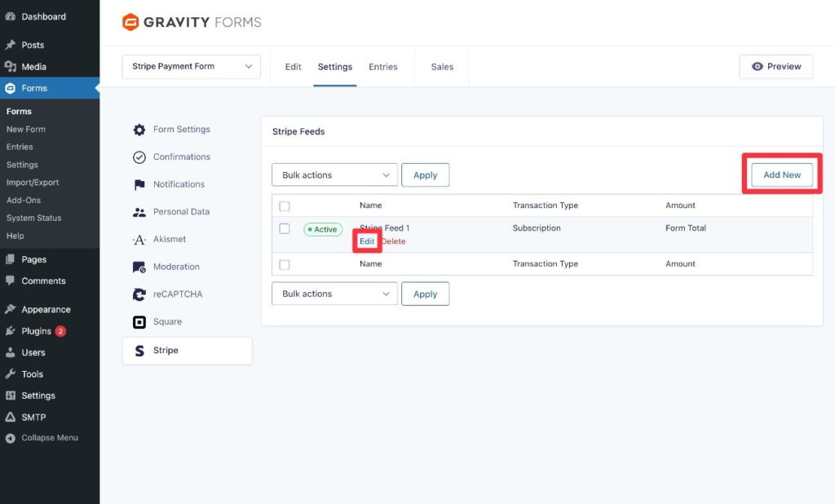Click the Stripe Feeds heading
835x504 pixels.
click(x=298, y=131)
